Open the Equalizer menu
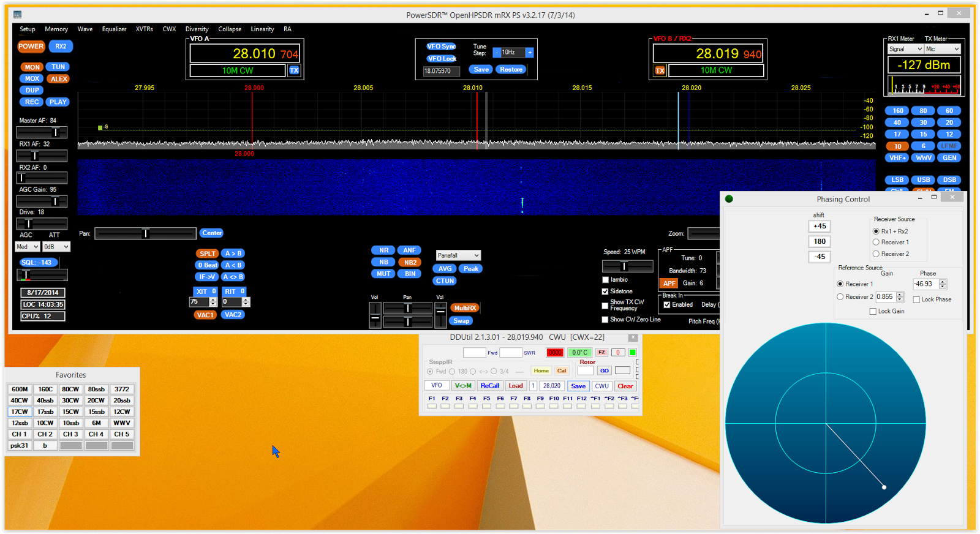 point(114,29)
